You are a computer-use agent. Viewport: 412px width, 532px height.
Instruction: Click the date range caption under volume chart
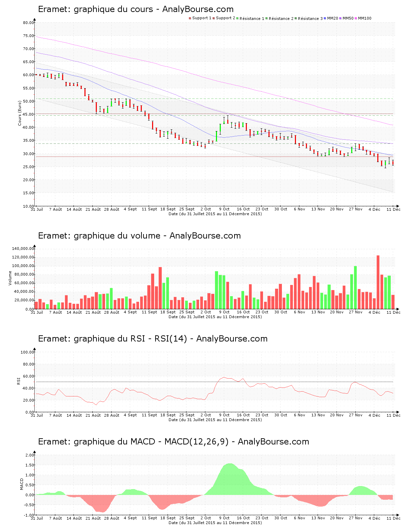[215, 317]
